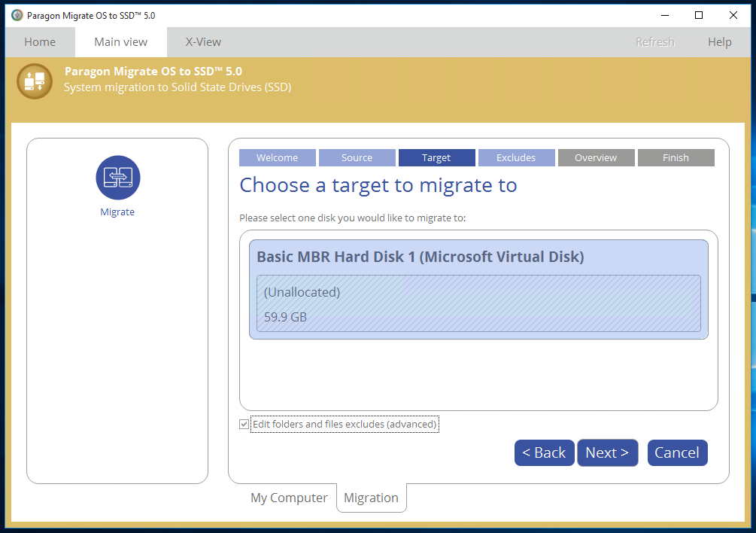This screenshot has width=756, height=533.
Task: Click Refresh in the top bar
Action: click(x=654, y=42)
